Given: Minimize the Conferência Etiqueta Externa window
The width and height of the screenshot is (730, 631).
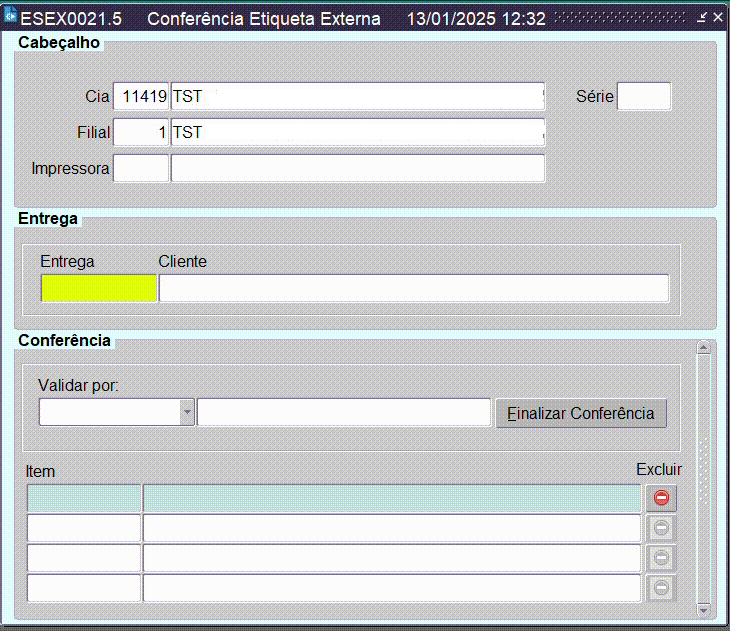Looking at the screenshot, I should (702, 19).
